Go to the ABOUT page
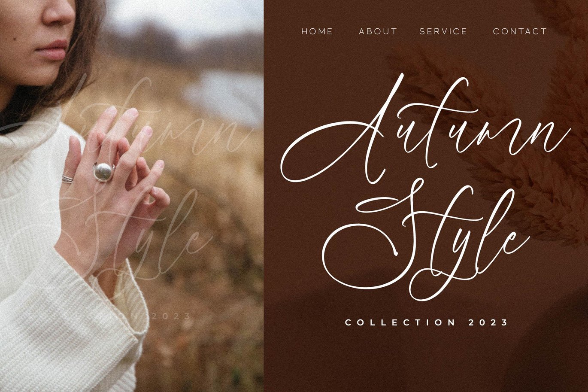This screenshot has height=392, width=588. point(378,31)
